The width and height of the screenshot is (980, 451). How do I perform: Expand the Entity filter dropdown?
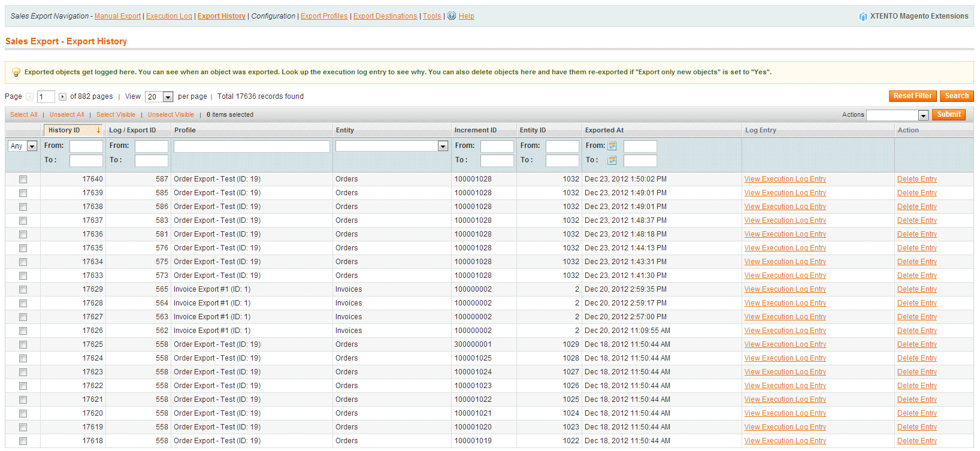[x=392, y=146]
